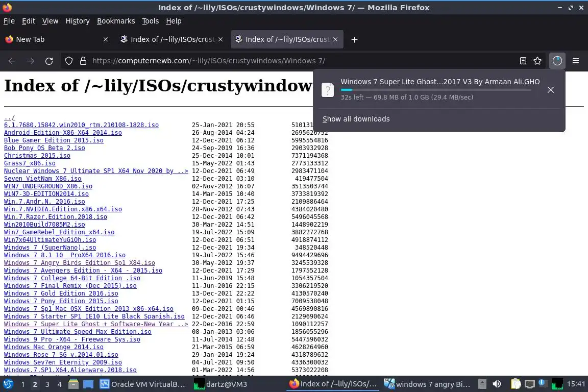Screen dimensions: 588x392
Task: Open the clipboard manager tray icon
Action: click(x=516, y=384)
